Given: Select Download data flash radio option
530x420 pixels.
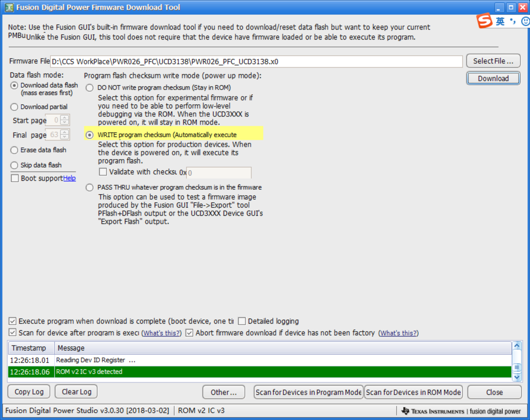Looking at the screenshot, I should tap(14, 85).
